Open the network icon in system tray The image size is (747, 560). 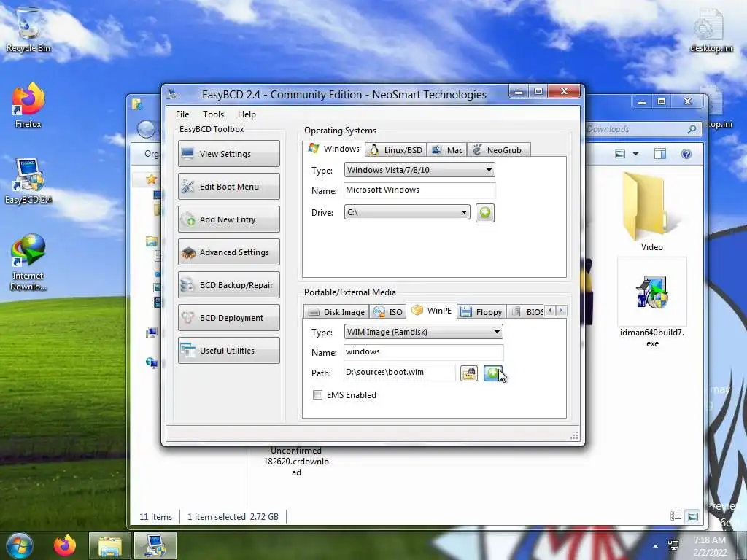pyautogui.click(x=673, y=545)
